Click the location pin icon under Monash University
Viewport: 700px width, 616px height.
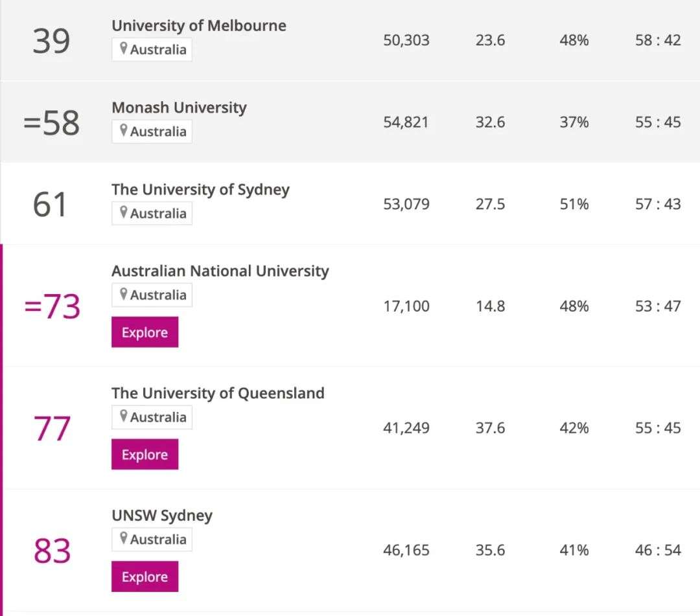124,130
